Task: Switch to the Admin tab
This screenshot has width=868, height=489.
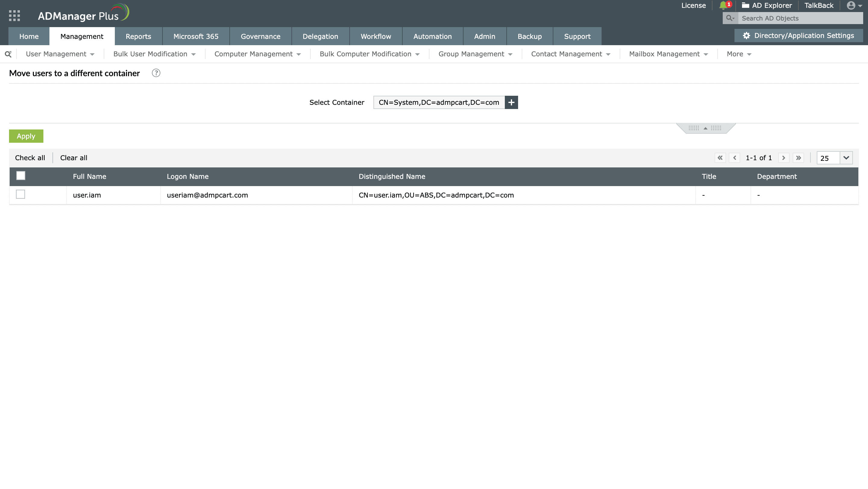Action: click(x=485, y=36)
